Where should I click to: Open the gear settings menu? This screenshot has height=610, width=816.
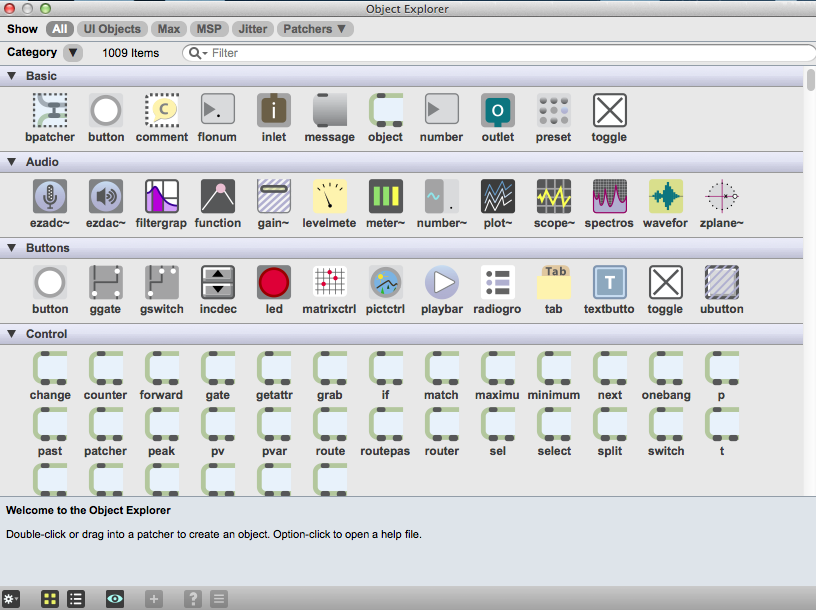10,599
